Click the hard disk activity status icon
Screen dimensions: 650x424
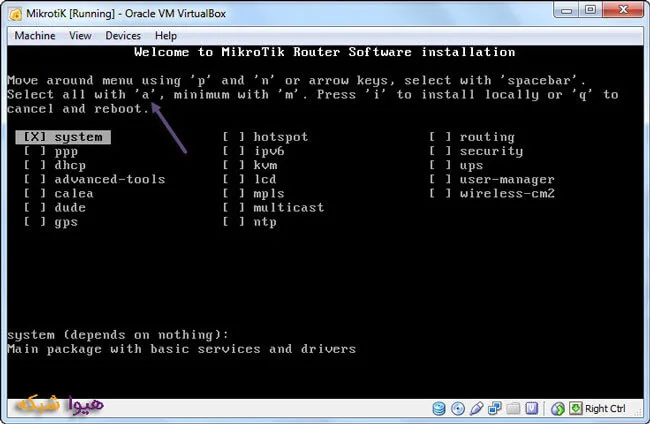439,409
